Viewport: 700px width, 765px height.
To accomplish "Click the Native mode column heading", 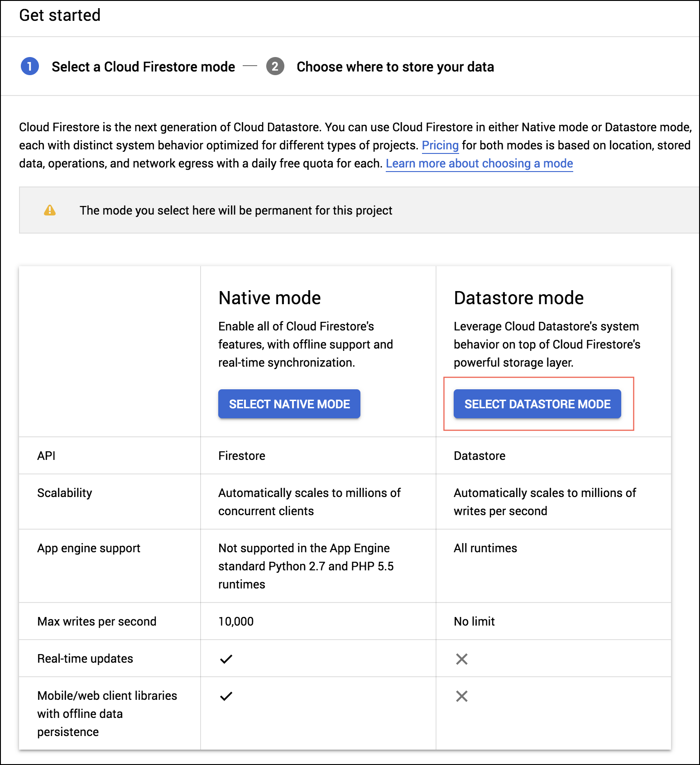I will [269, 298].
